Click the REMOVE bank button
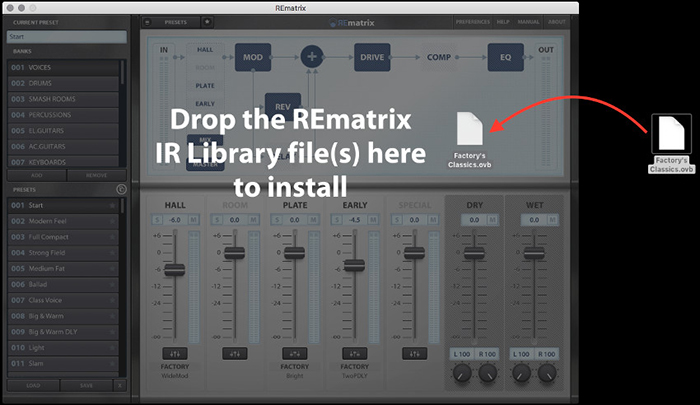The height and width of the screenshot is (405, 700). (96, 175)
